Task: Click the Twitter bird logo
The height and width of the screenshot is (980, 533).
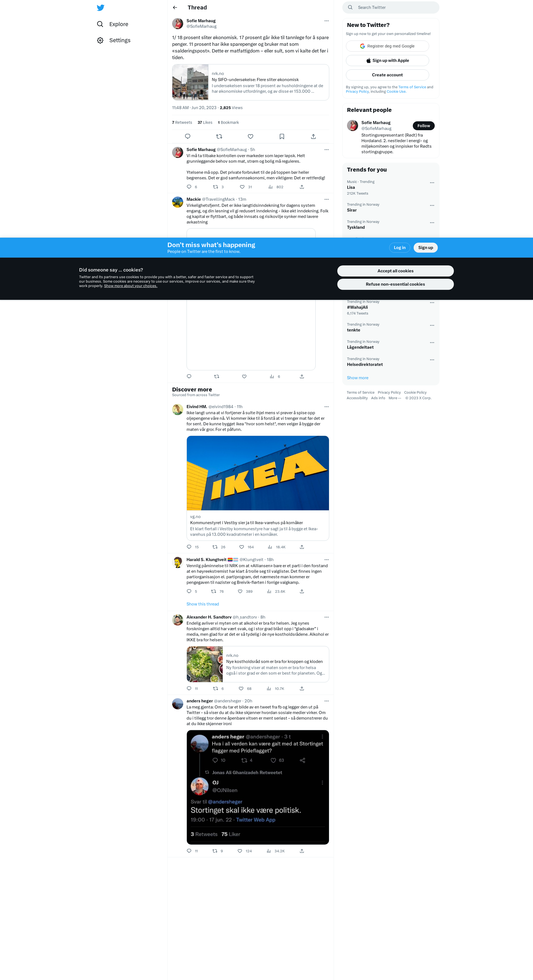Action: pyautogui.click(x=100, y=7)
